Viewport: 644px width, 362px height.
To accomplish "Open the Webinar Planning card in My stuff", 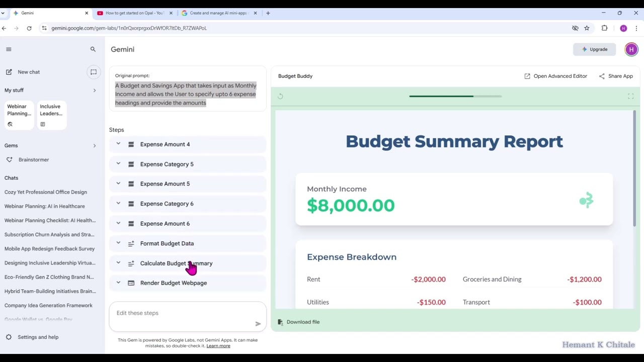I will pyautogui.click(x=19, y=115).
